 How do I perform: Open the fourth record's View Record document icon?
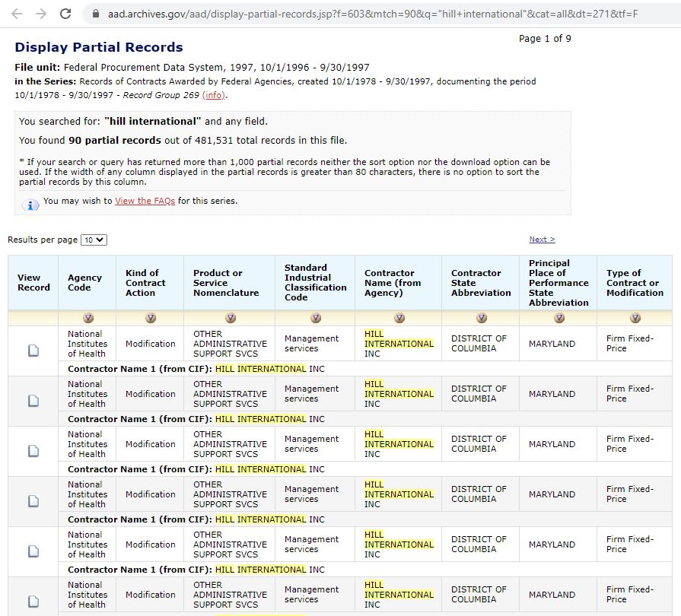pyautogui.click(x=33, y=501)
